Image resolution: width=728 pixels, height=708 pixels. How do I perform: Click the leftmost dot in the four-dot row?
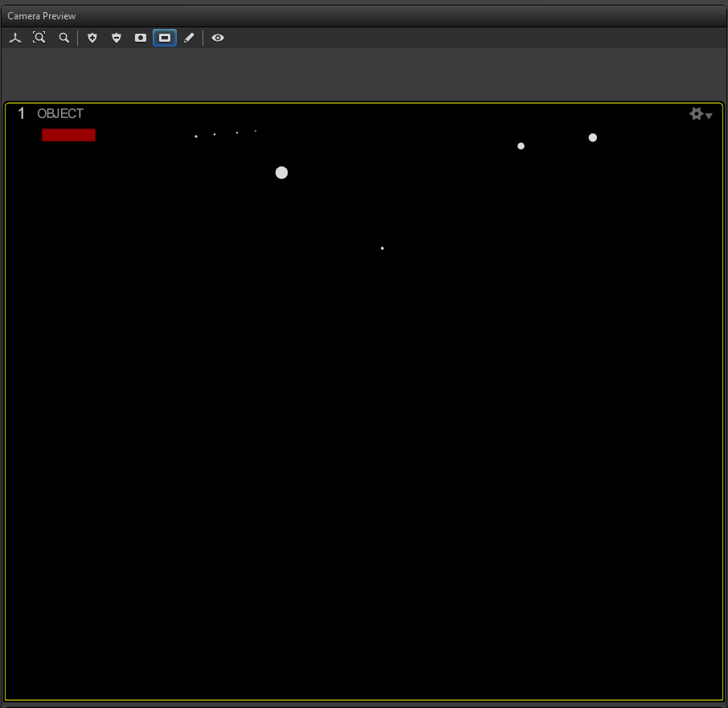tap(196, 137)
